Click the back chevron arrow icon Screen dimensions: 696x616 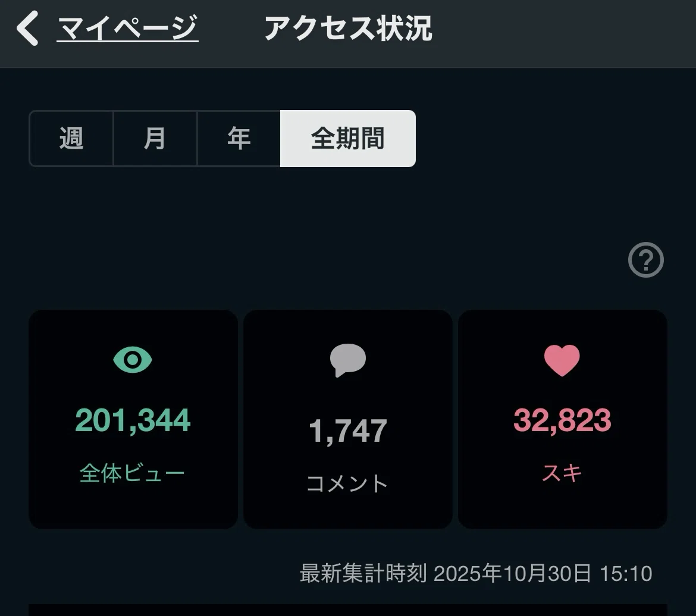(27, 29)
